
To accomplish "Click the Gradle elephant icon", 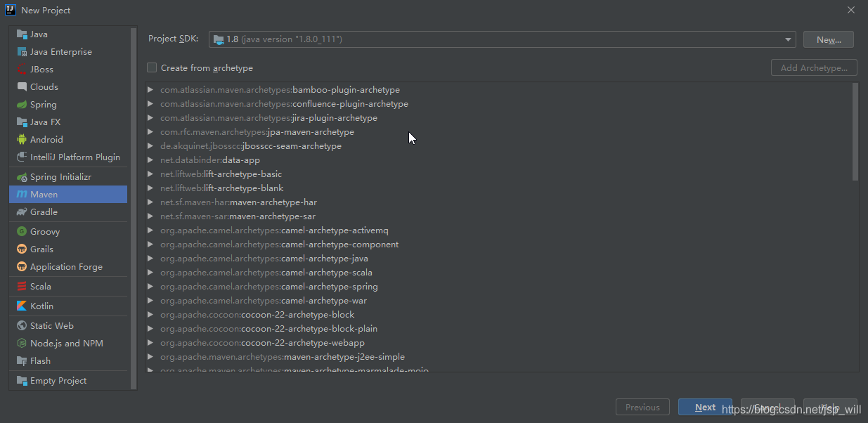I will 22,211.
